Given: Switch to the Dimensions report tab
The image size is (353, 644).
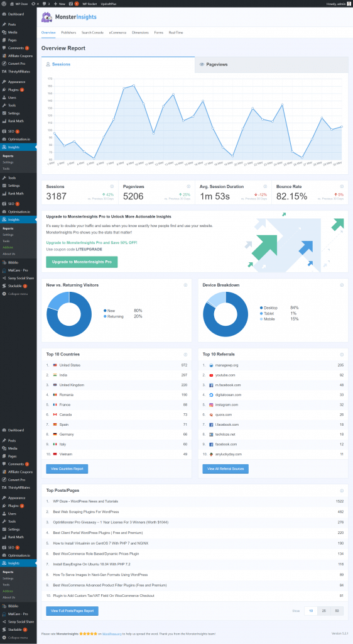Looking at the screenshot, I should (140, 32).
